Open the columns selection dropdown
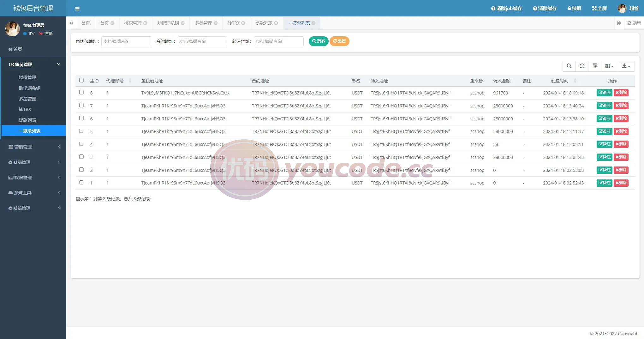This screenshot has height=339, width=644. pos(609,66)
